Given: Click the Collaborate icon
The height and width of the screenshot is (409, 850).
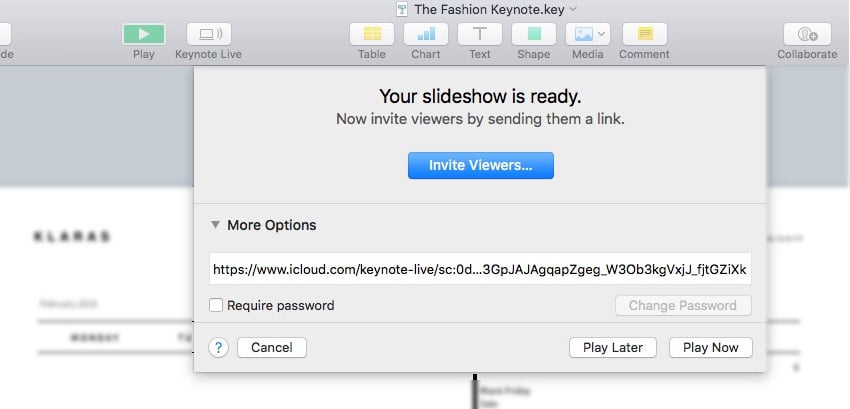Looking at the screenshot, I should pyautogui.click(x=806, y=33).
